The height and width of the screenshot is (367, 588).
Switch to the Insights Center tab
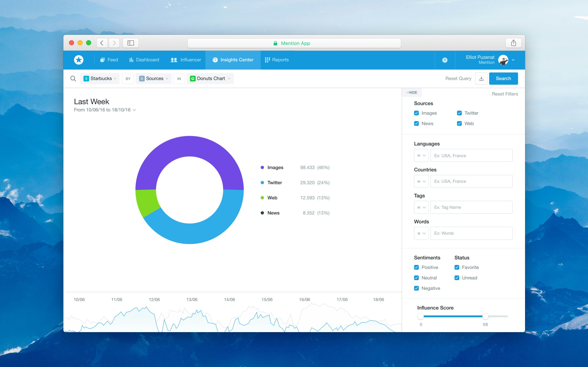point(233,60)
